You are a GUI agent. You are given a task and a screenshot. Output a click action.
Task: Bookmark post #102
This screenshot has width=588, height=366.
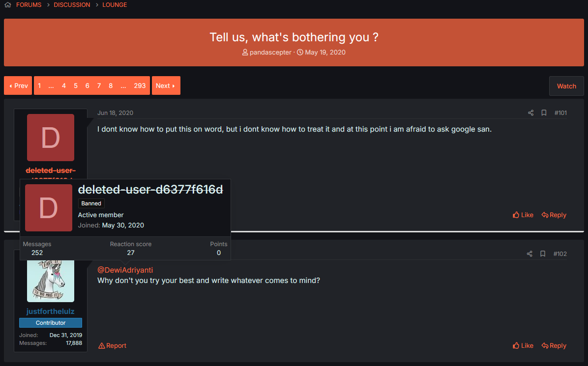click(543, 253)
